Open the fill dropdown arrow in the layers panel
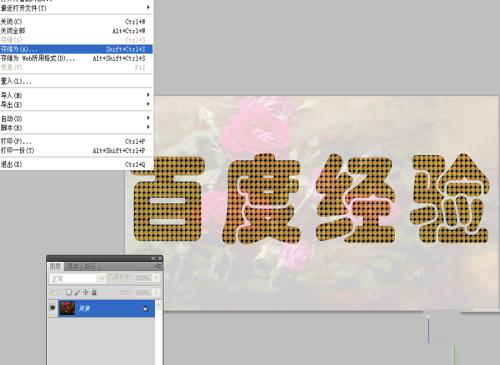The height and width of the screenshot is (365, 500). [x=156, y=292]
